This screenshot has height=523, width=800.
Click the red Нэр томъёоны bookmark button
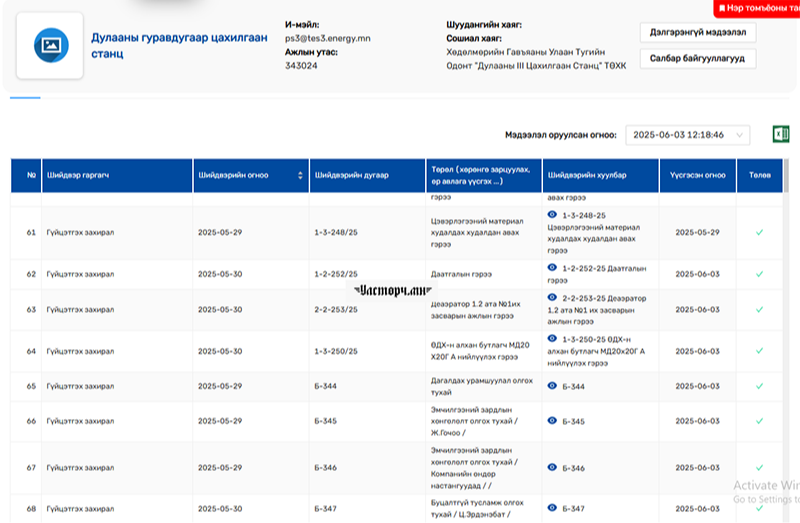[x=759, y=8]
